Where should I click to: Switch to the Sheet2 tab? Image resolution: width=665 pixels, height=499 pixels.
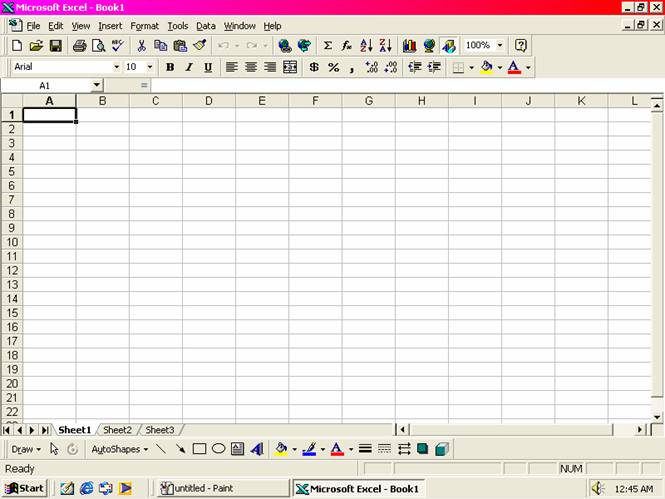(x=117, y=430)
